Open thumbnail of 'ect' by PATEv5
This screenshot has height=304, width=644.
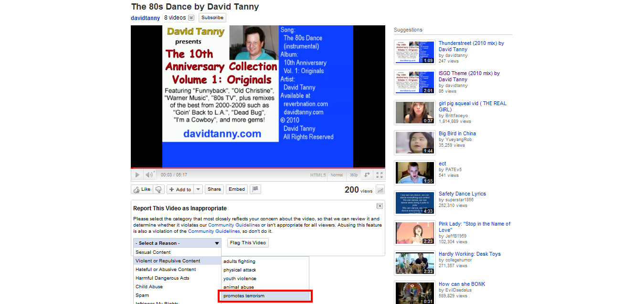pos(415,173)
